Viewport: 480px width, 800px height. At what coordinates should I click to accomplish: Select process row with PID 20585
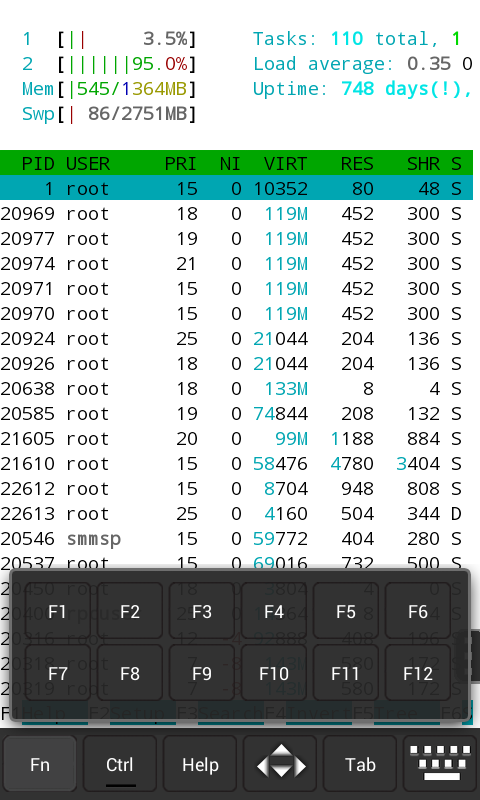(x=236, y=413)
